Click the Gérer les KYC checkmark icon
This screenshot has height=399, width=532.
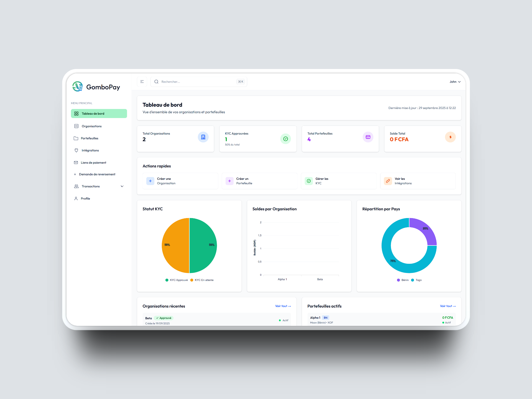click(309, 181)
